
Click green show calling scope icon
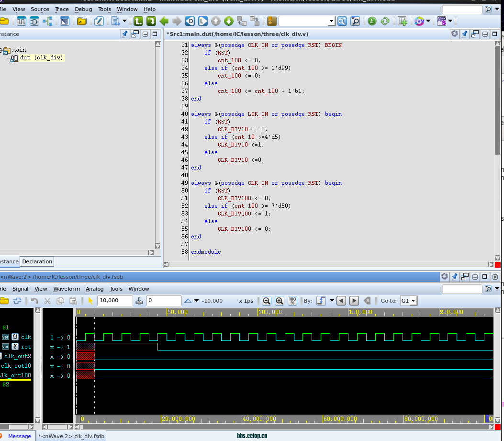point(138,22)
